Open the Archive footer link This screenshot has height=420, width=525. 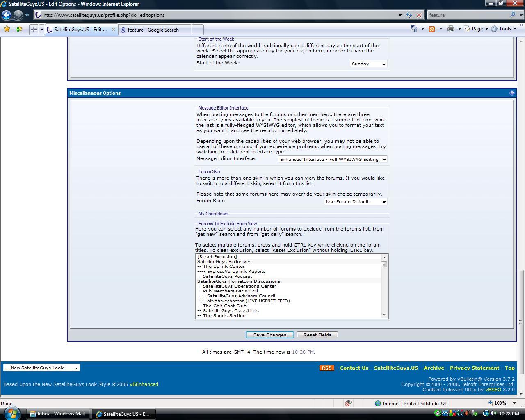pos(434,368)
